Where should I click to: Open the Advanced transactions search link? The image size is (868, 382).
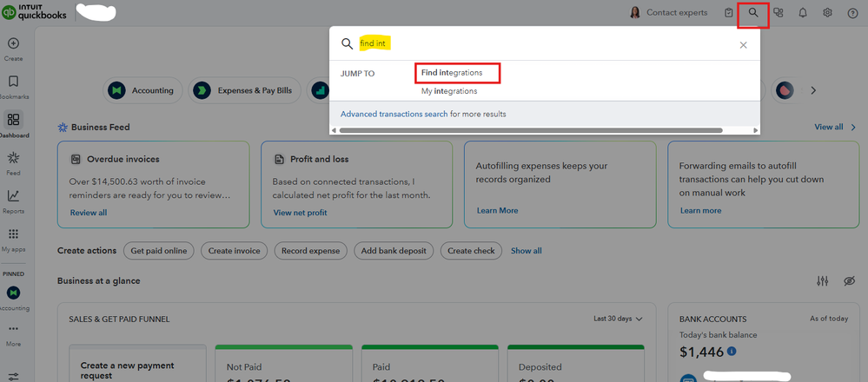point(394,114)
